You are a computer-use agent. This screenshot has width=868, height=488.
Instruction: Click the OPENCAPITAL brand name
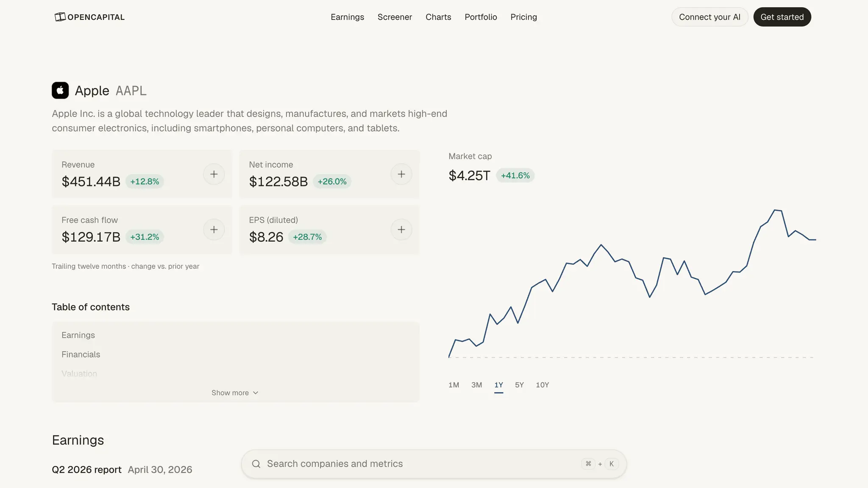(96, 17)
